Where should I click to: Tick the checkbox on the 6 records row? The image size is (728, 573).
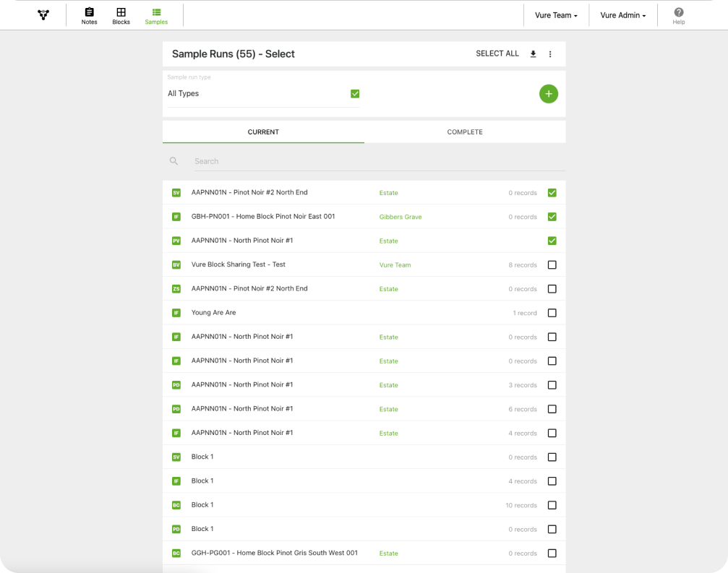[552, 409]
